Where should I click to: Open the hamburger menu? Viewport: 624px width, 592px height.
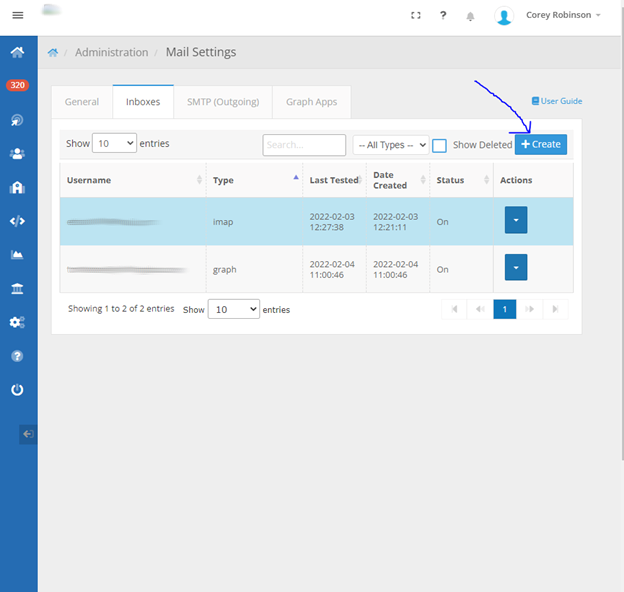17,15
